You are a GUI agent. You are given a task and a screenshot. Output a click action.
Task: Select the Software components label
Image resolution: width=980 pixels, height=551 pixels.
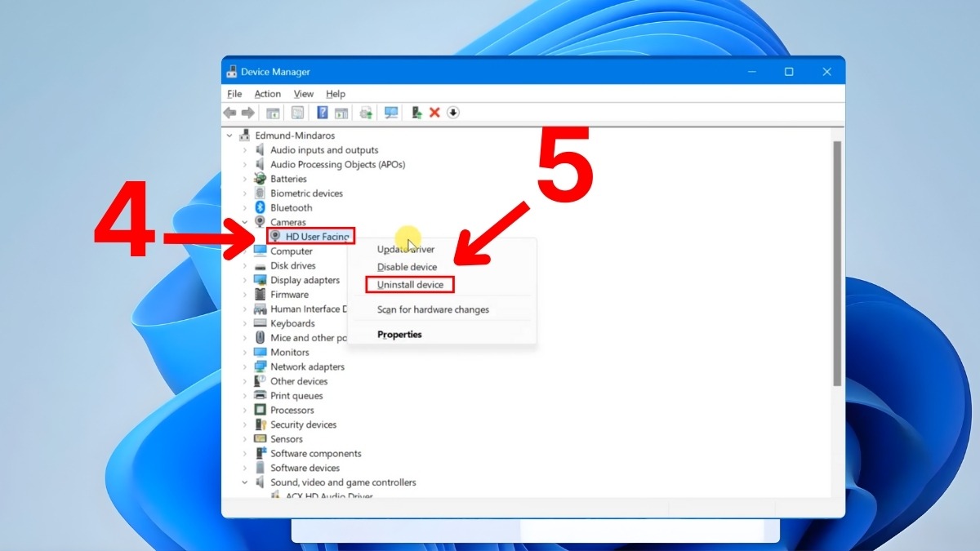316,453
